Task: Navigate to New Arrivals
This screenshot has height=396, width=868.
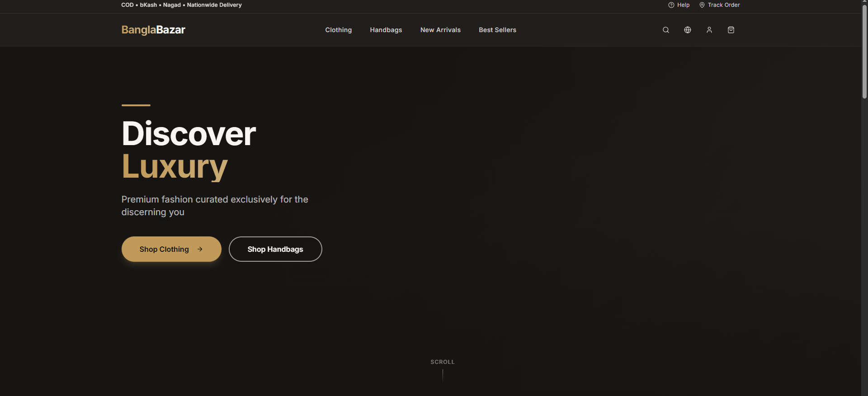Action: click(440, 30)
